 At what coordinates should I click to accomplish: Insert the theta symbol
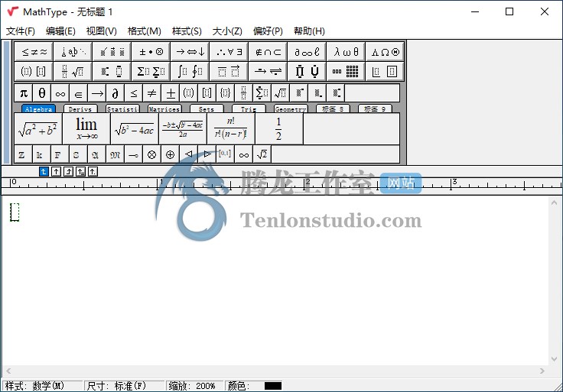pos(41,93)
